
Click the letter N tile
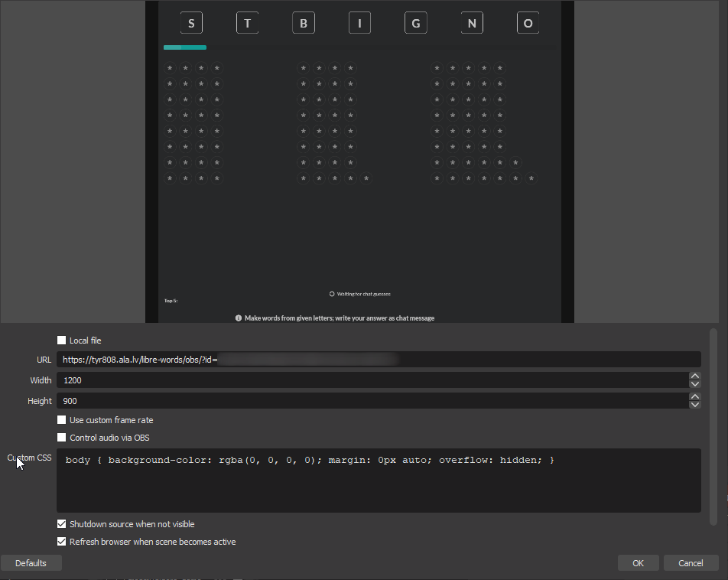(x=472, y=23)
